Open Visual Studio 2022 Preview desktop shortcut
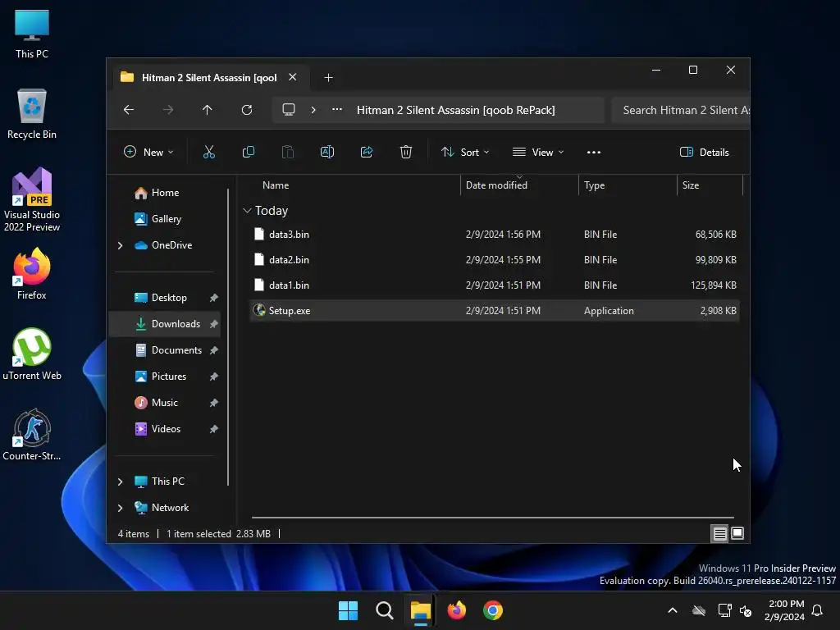 (32, 199)
